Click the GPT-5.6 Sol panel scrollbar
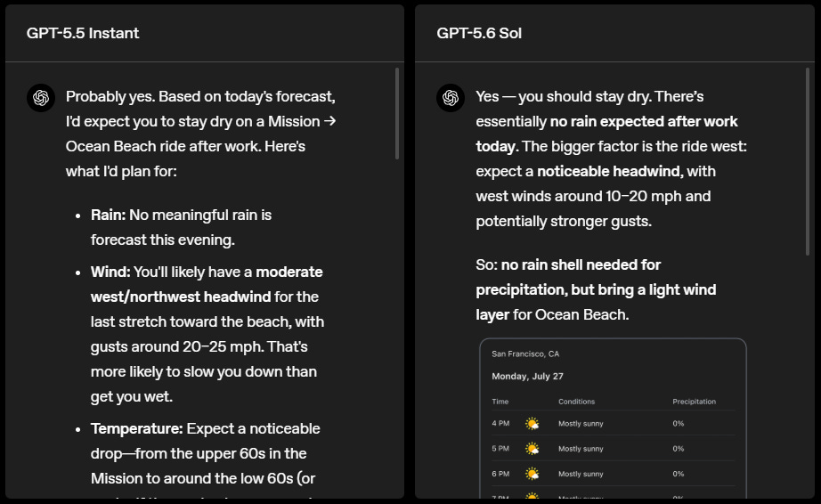Viewport: 821px width, 504px height. pyautogui.click(x=807, y=161)
